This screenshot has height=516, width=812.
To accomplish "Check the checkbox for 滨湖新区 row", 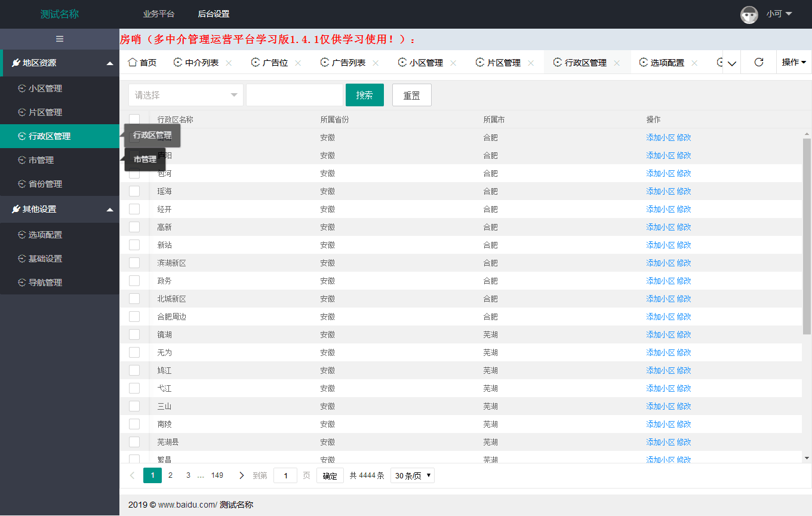I will click(134, 263).
